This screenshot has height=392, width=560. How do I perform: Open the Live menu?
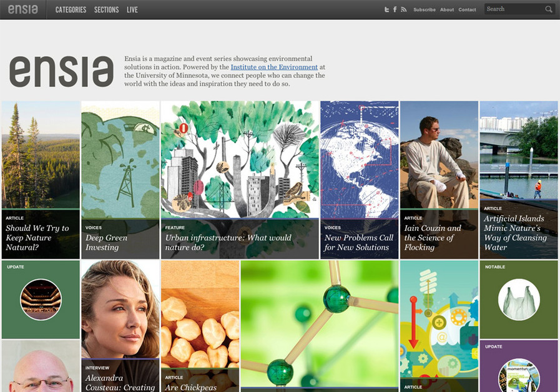coord(132,9)
